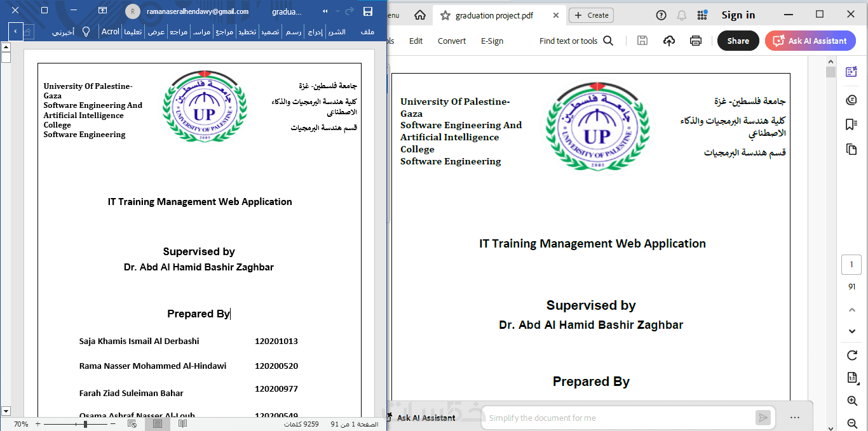Click the Acrobat save disk icon

(x=642, y=41)
